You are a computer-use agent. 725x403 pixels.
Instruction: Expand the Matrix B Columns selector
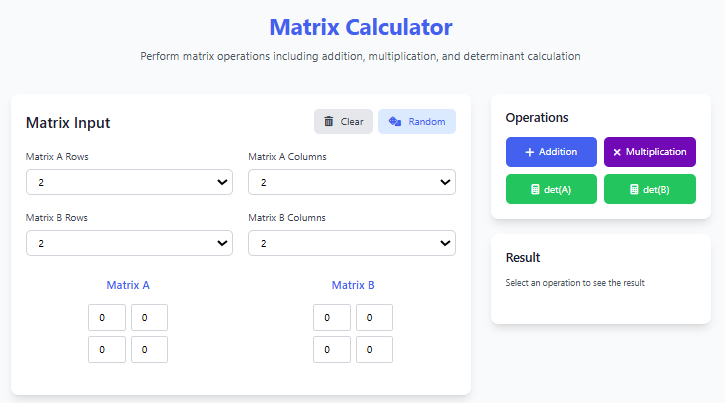click(351, 243)
